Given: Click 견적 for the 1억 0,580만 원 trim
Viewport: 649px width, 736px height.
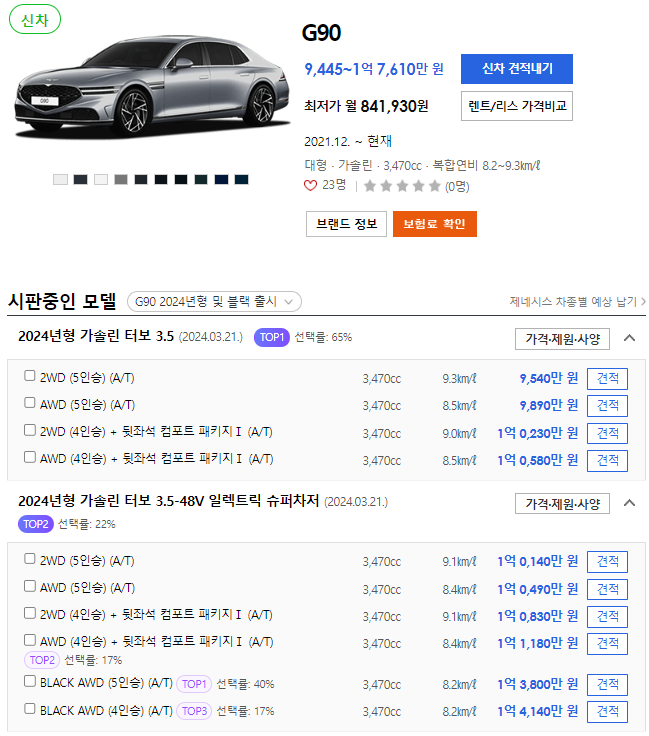Looking at the screenshot, I should pyautogui.click(x=607, y=460).
